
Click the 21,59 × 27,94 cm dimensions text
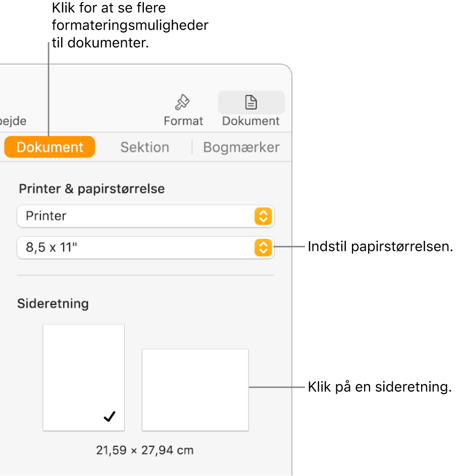[x=145, y=450]
